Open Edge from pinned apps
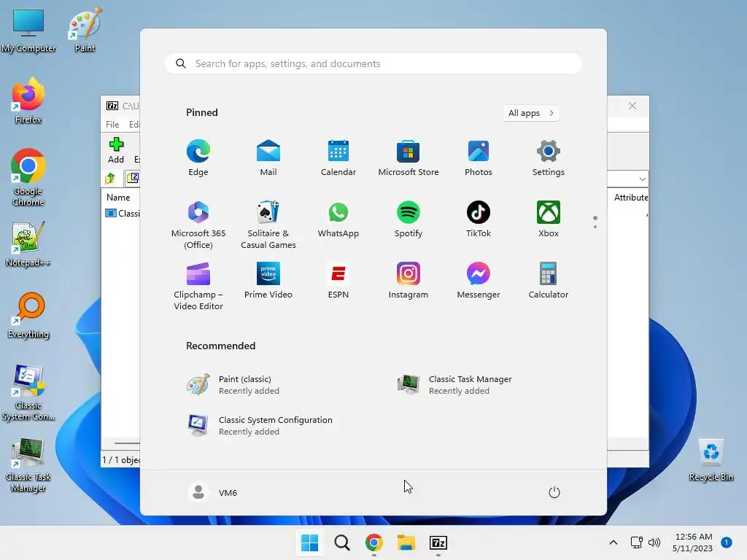The width and height of the screenshot is (747, 560). pyautogui.click(x=198, y=158)
